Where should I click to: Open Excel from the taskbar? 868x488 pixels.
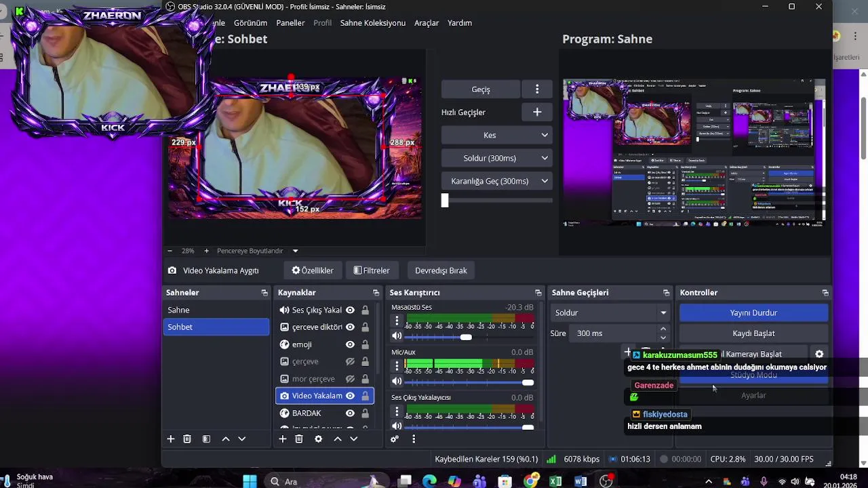(555, 482)
